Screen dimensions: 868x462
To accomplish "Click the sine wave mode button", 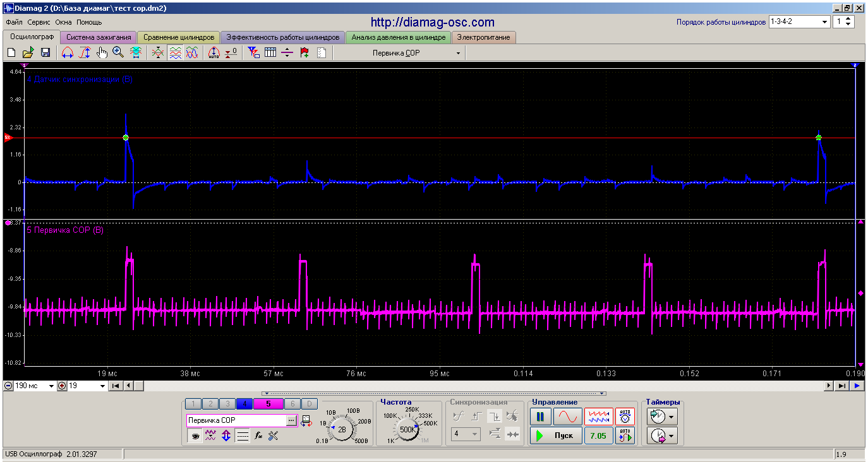I will [567, 417].
